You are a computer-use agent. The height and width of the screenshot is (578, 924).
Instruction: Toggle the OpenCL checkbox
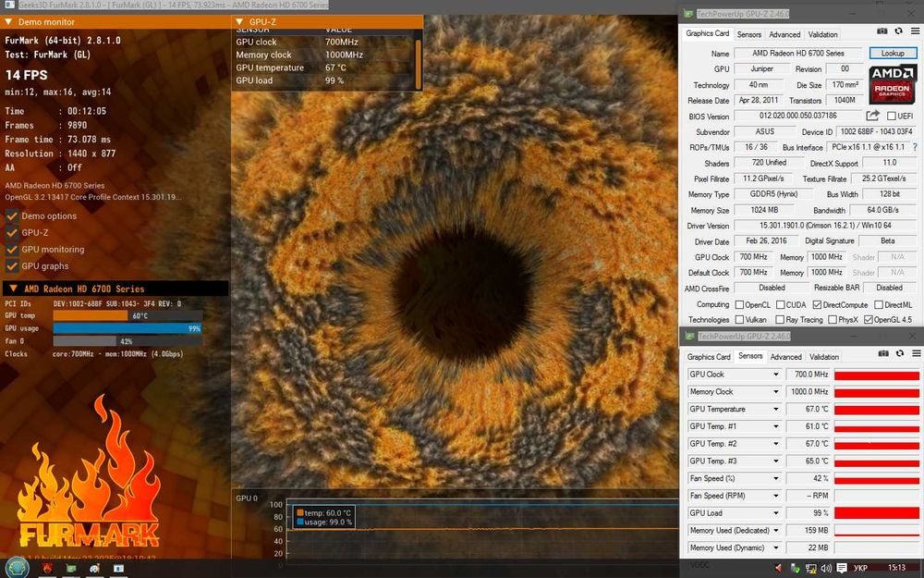(739, 305)
